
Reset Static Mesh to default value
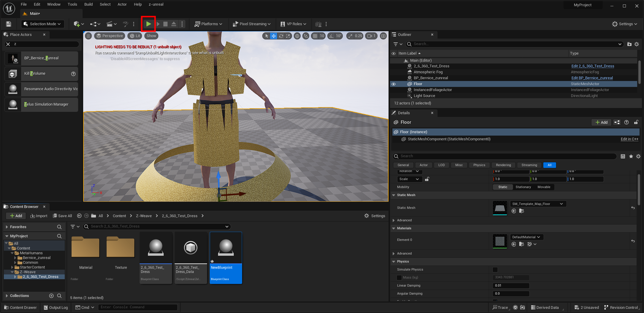click(633, 208)
